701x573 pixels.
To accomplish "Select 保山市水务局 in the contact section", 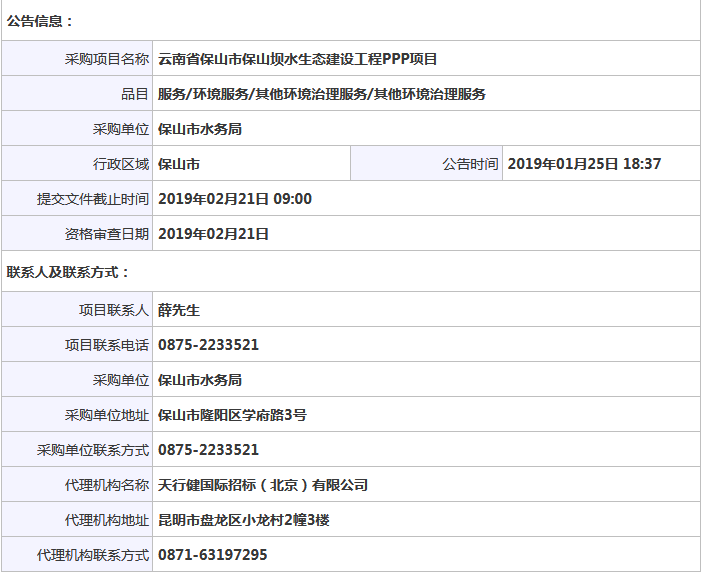I will pos(199,380).
